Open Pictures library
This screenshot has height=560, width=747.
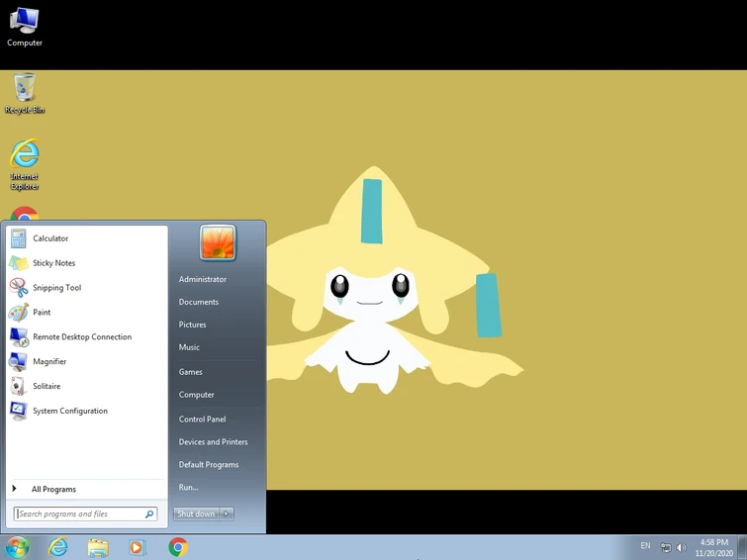click(x=193, y=325)
